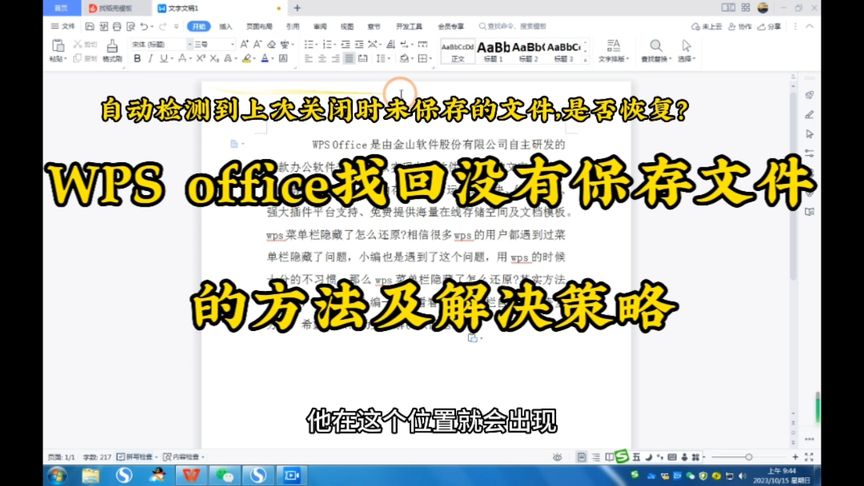
Task: Adjust the zoom slider in status bar
Action: coord(750,456)
